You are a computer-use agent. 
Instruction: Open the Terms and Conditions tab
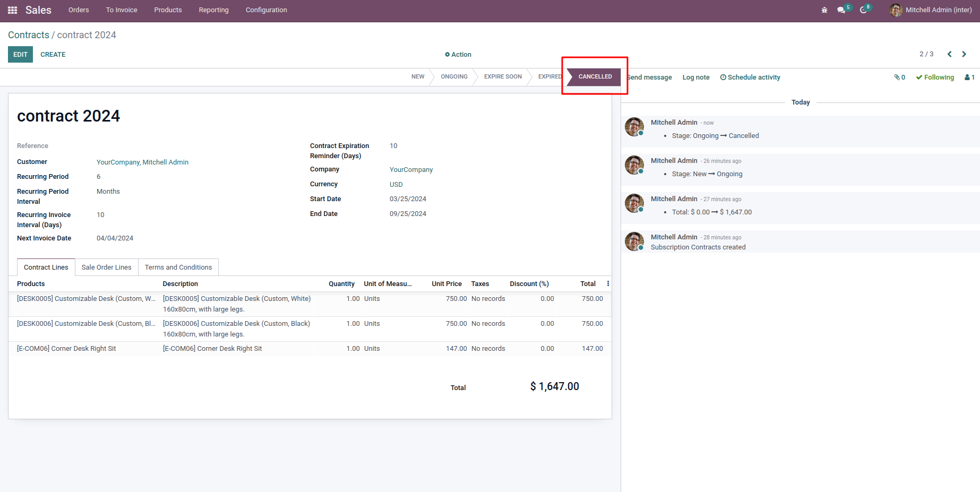point(178,267)
